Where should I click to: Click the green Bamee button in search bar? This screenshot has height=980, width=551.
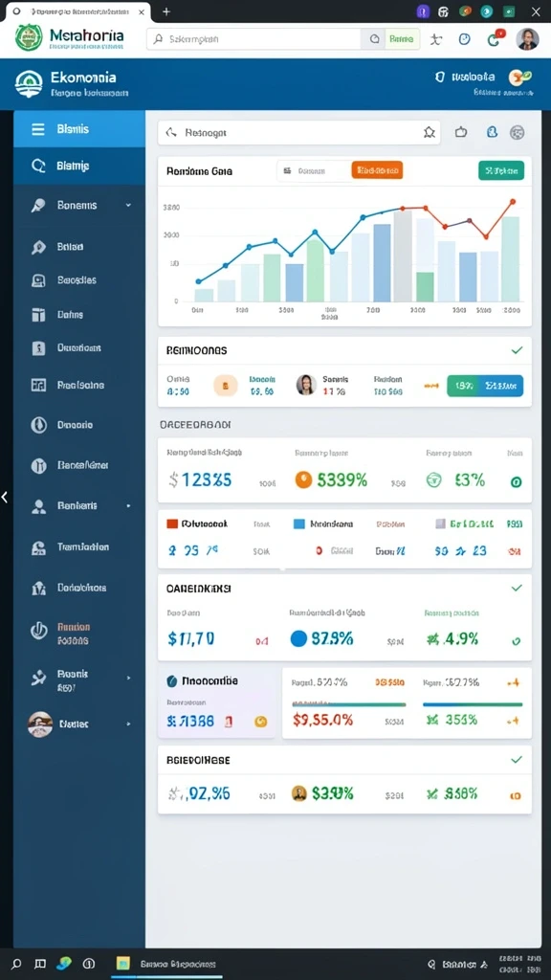(x=402, y=38)
